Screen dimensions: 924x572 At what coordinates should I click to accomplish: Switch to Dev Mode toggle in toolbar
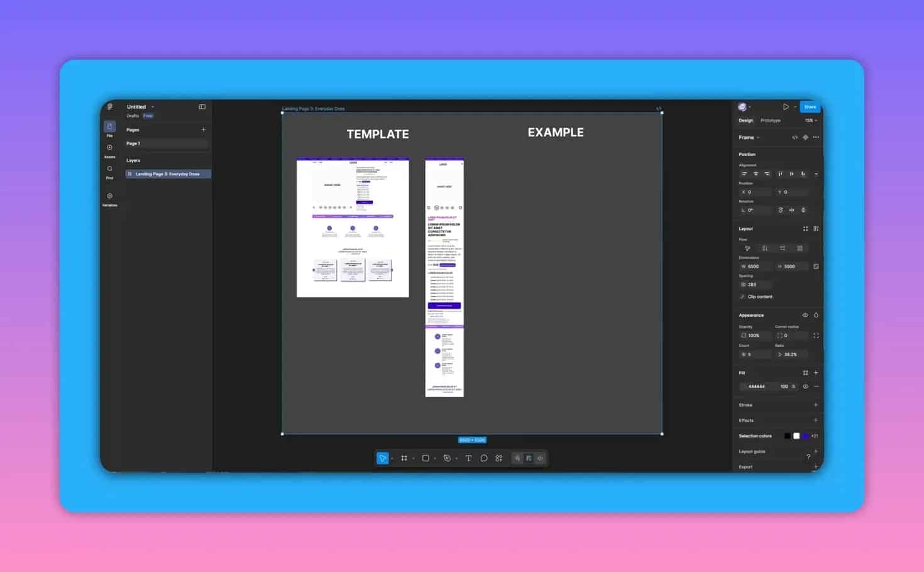point(540,458)
